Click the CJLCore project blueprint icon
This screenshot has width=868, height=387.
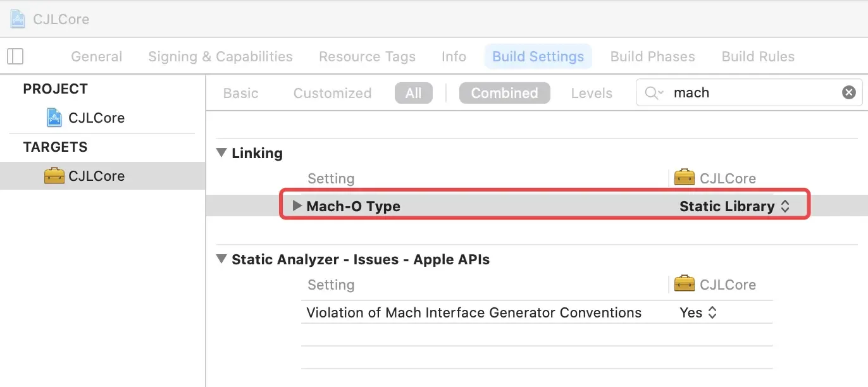[x=55, y=118]
